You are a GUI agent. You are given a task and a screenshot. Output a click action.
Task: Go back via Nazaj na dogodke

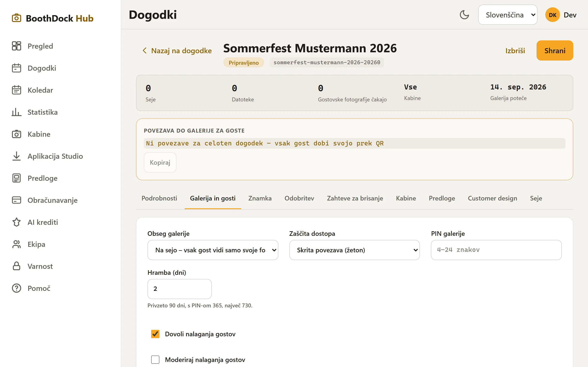(x=177, y=50)
